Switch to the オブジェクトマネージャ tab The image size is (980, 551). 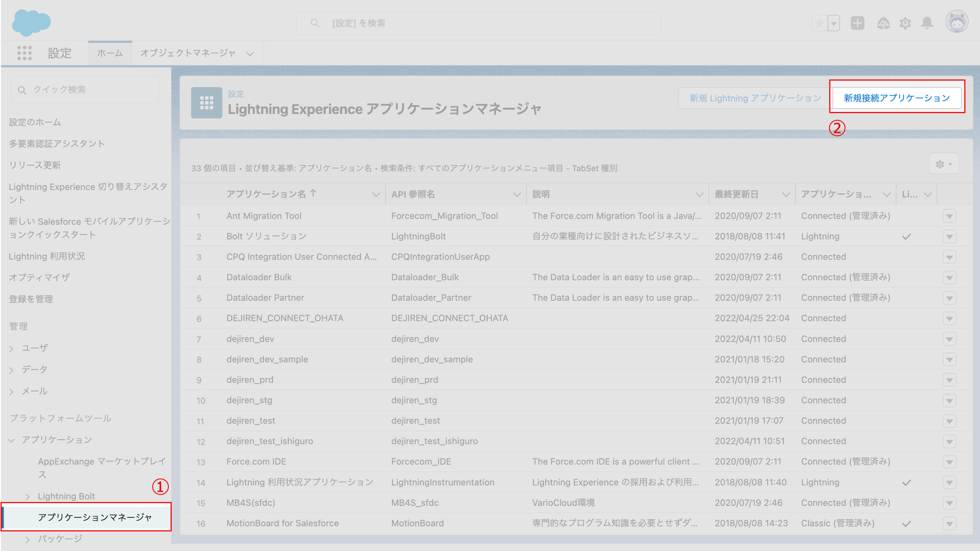pyautogui.click(x=188, y=53)
